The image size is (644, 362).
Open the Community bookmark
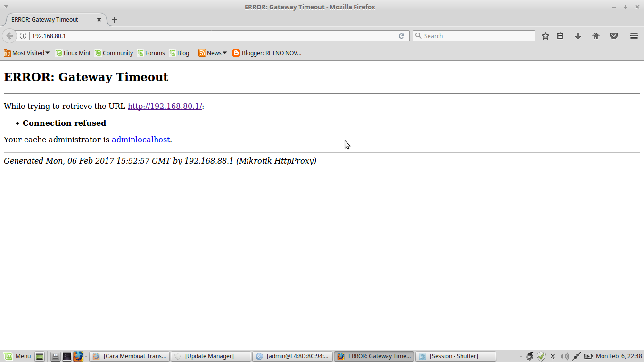[114, 53]
